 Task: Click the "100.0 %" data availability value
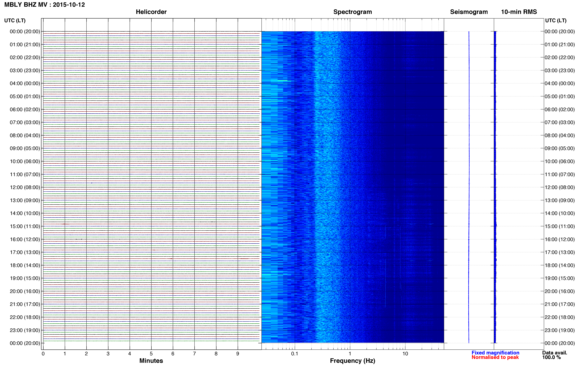(551, 357)
